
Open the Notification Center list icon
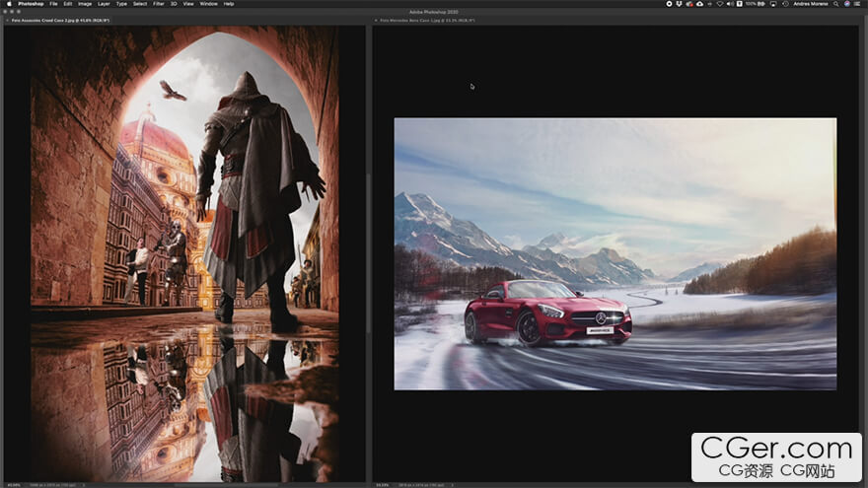pos(857,4)
